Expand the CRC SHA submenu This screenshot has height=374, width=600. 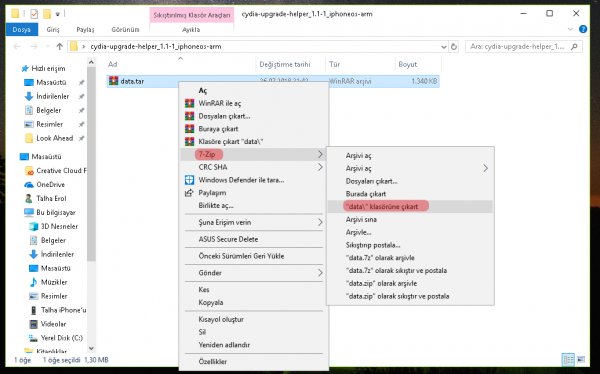click(320, 167)
